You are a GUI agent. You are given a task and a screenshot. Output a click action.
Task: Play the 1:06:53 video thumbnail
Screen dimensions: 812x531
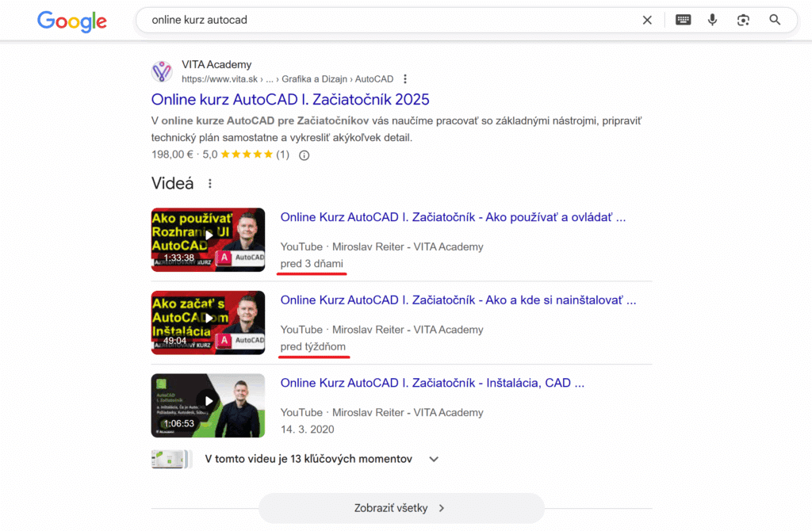209,405
